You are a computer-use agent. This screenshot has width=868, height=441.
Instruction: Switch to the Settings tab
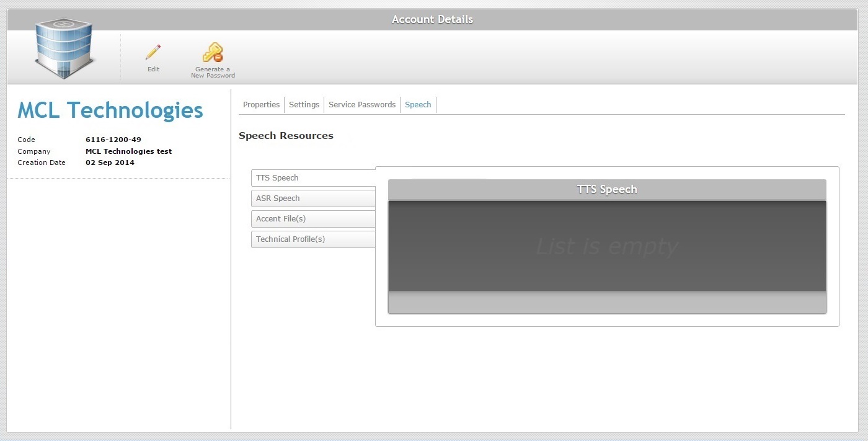click(x=304, y=105)
